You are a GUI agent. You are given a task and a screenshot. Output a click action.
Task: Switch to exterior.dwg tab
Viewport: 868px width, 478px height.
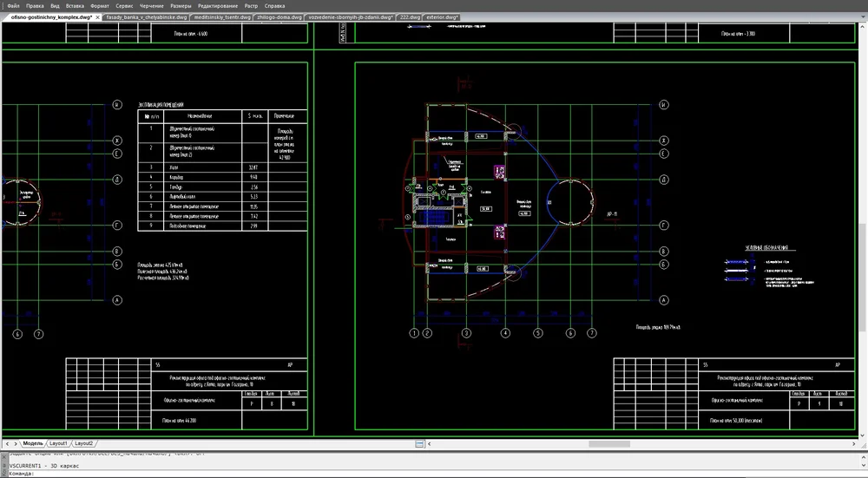click(x=443, y=17)
